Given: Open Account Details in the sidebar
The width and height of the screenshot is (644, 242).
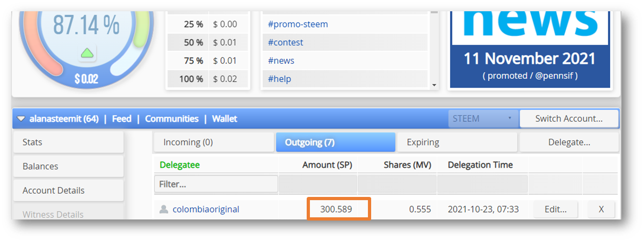Looking at the screenshot, I should tap(68, 190).
